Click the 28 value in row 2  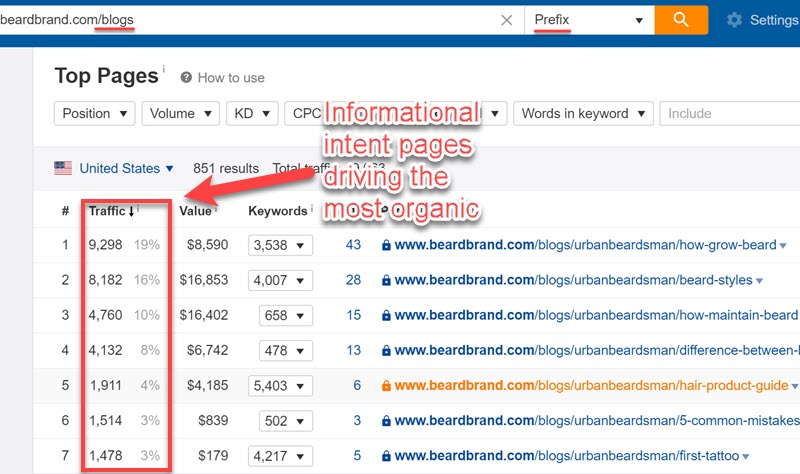pyautogui.click(x=353, y=280)
